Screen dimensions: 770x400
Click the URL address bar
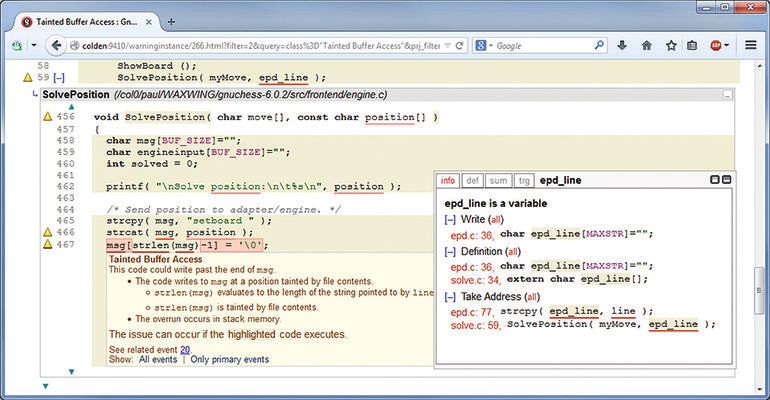260,46
